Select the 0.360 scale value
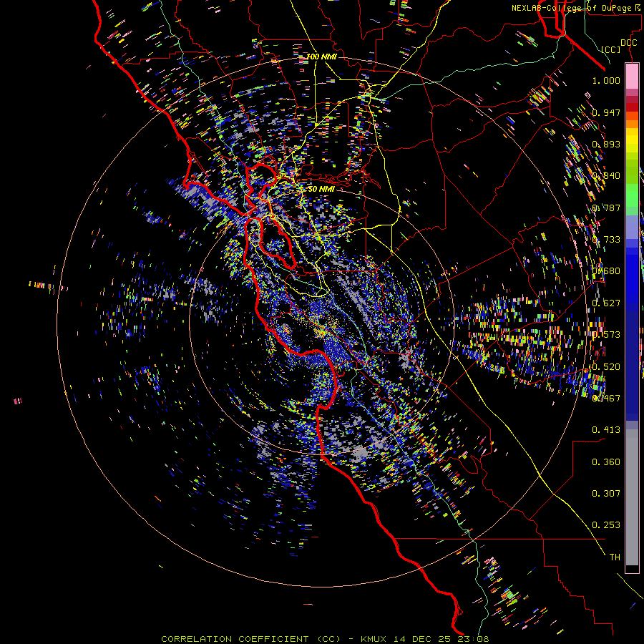This screenshot has width=644, height=644. point(606,462)
